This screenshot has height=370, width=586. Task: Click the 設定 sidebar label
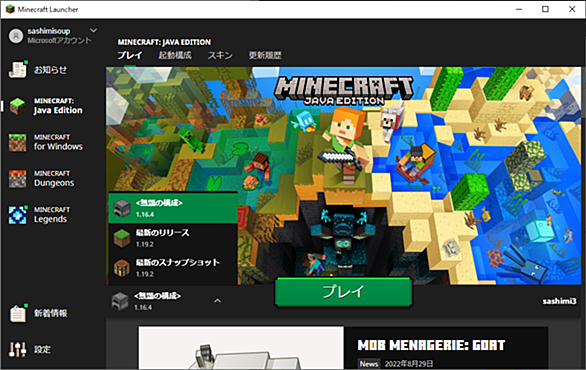coord(42,349)
